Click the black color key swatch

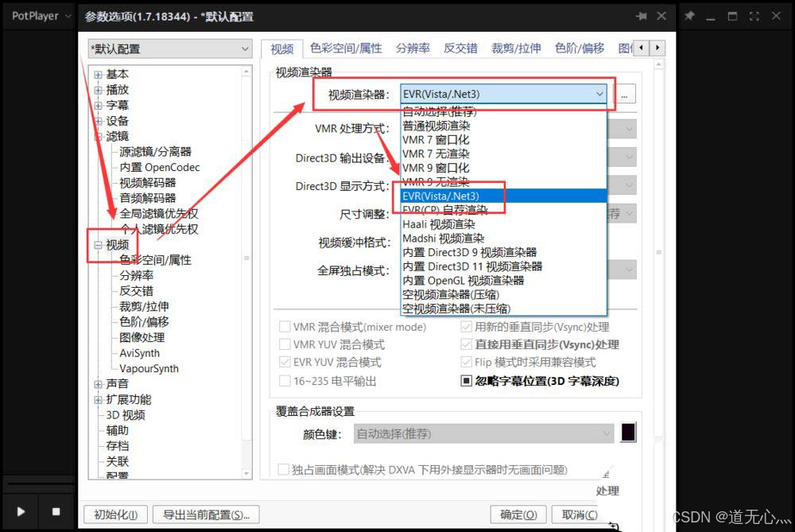click(628, 433)
